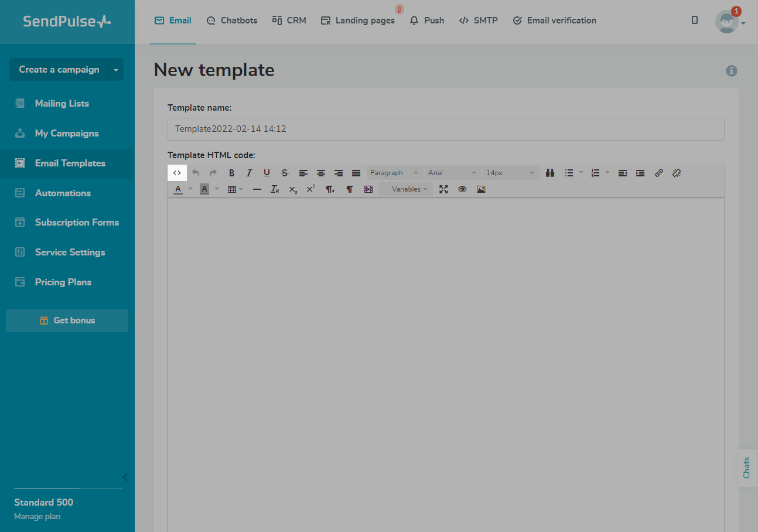Toggle italic formatting

pyautogui.click(x=249, y=173)
